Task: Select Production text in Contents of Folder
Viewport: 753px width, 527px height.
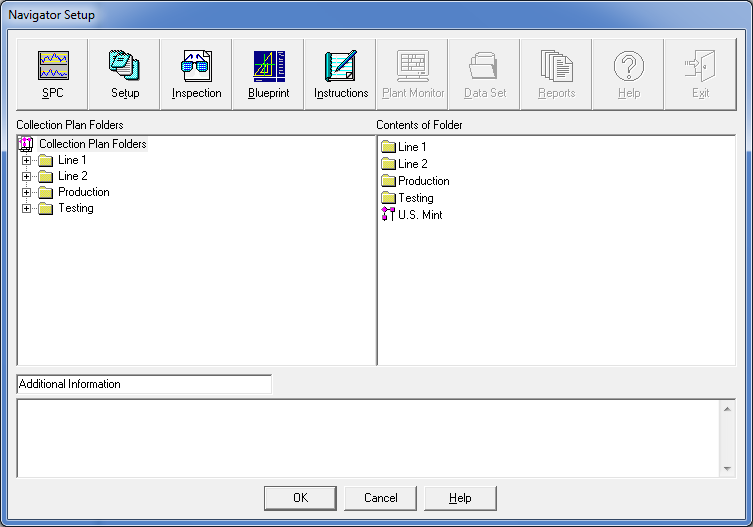Action: point(424,181)
